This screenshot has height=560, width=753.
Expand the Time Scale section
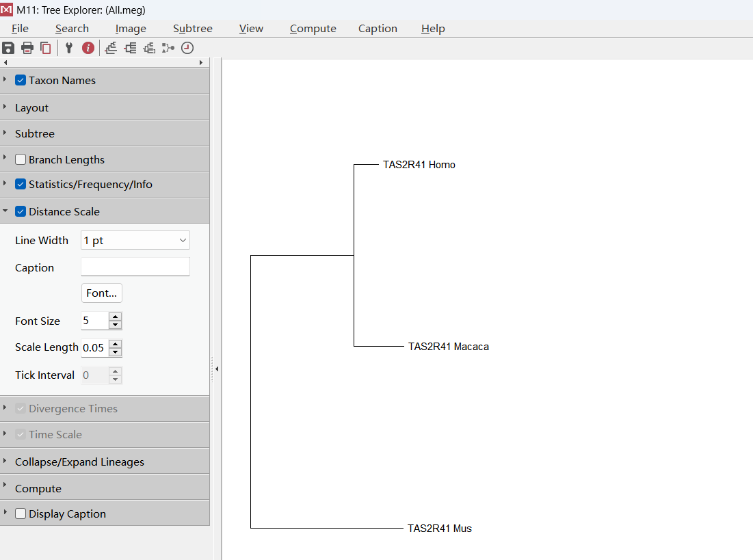(5, 433)
